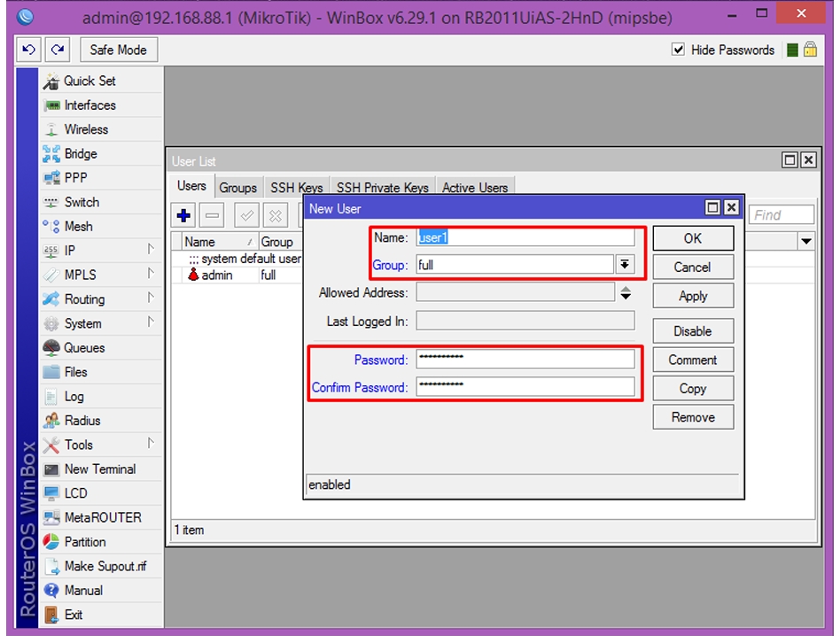Open the Switch section
Image resolution: width=840 pixels, height=643 pixels.
(101, 202)
